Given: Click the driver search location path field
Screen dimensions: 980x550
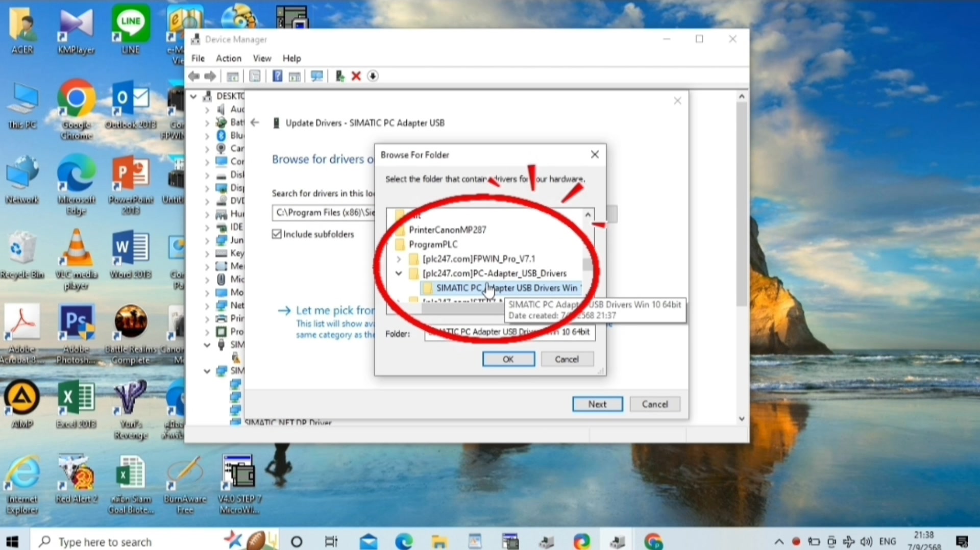Looking at the screenshot, I should click(324, 213).
